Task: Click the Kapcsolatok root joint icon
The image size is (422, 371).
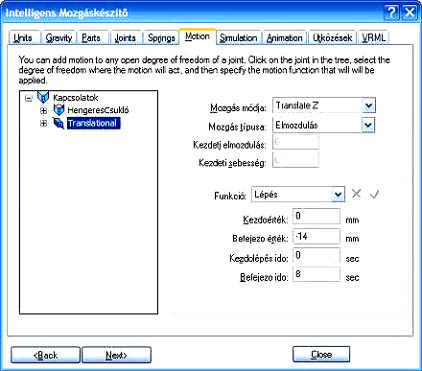Action: pyautogui.click(x=43, y=97)
